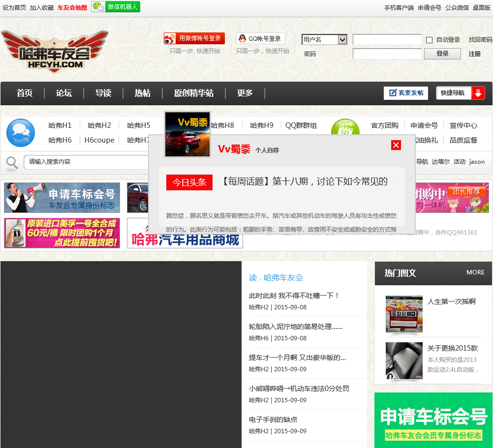Open the 哈弗H8 forum link
The image size is (493, 448).
coord(222,125)
